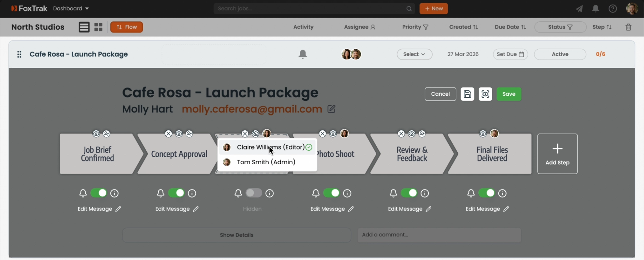
Task: Click info icon under Photo Shoot
Action: [x=347, y=193]
